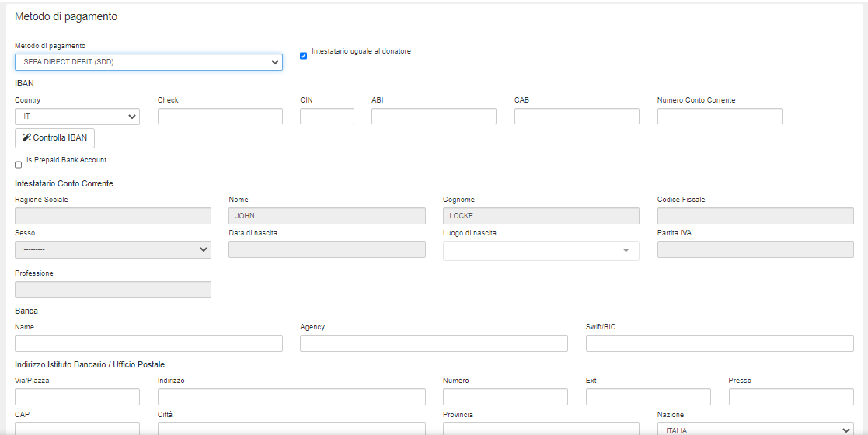The height and width of the screenshot is (435, 868).
Task: Open the Metodo di pagamento dropdown
Action: 148,62
